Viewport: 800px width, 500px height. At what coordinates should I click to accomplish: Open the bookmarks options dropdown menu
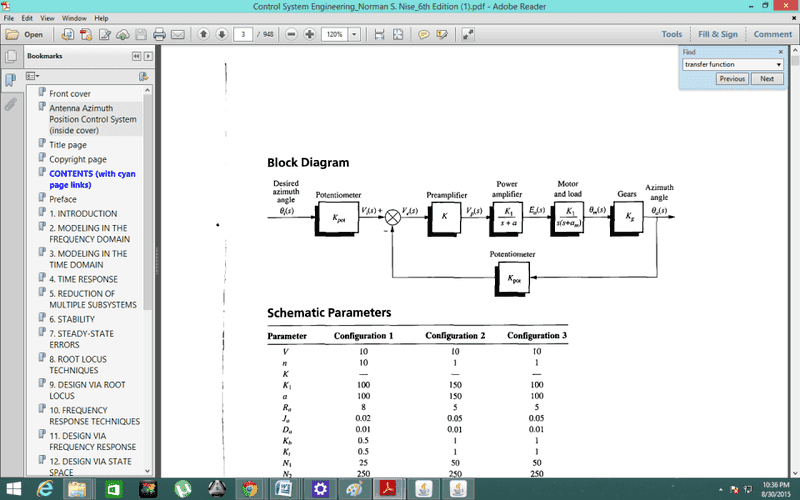coord(32,76)
